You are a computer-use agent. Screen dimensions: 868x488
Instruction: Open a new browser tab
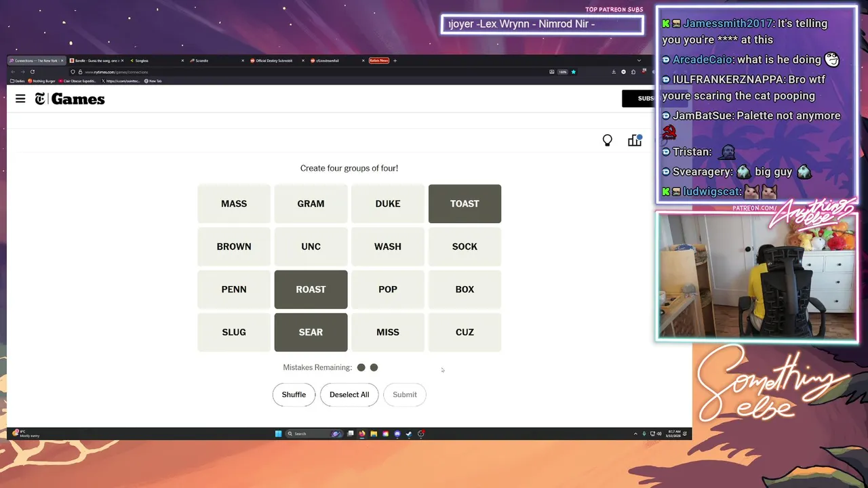395,60
